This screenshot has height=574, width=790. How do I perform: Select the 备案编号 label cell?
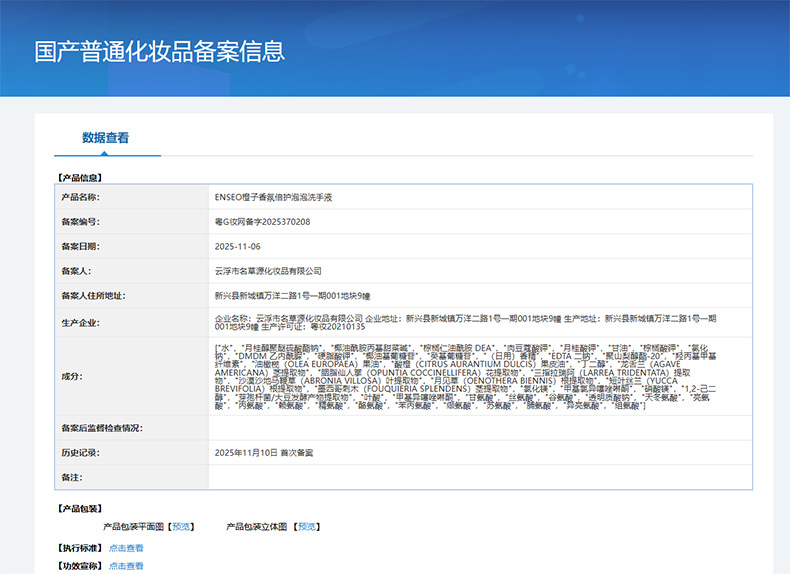click(x=132, y=222)
